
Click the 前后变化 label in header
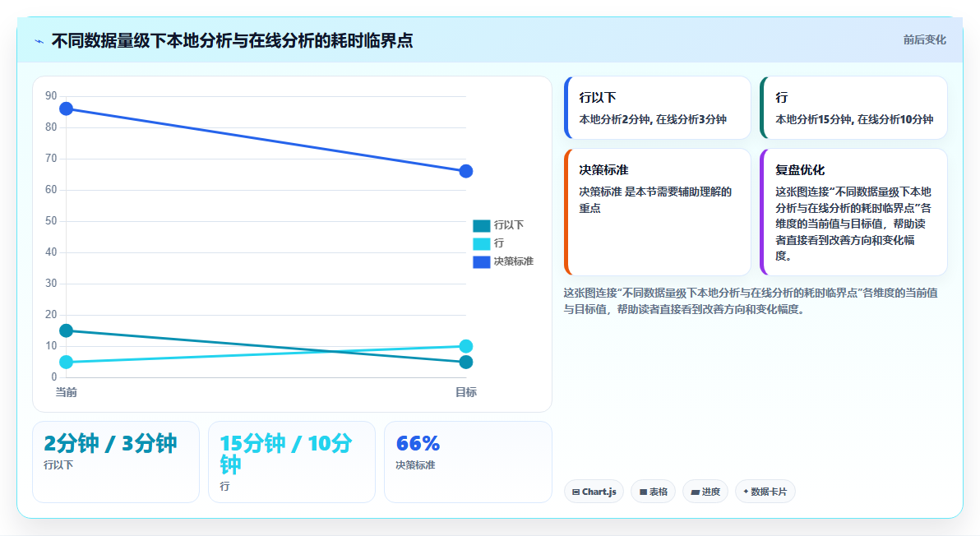924,40
